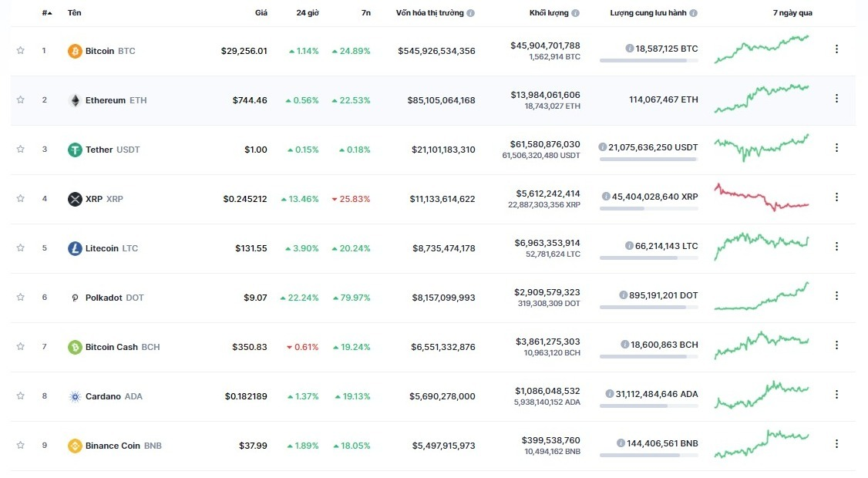Expand the three-dot menu for Cardano
The image size is (868, 478).
tap(836, 395)
